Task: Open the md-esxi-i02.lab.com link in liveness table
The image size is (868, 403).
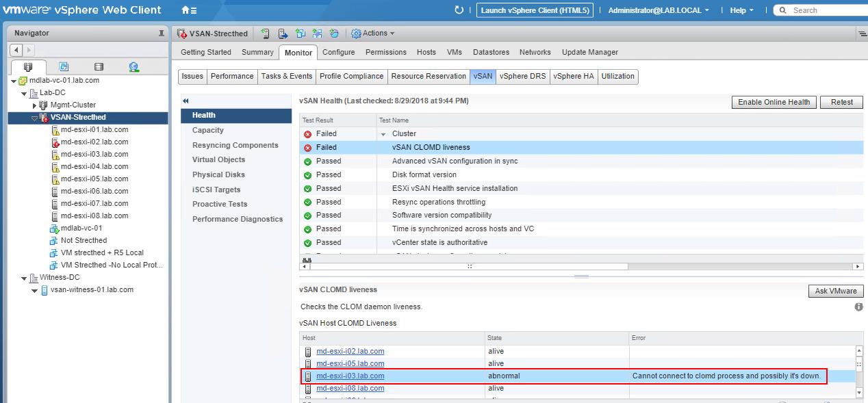Action: [350, 351]
